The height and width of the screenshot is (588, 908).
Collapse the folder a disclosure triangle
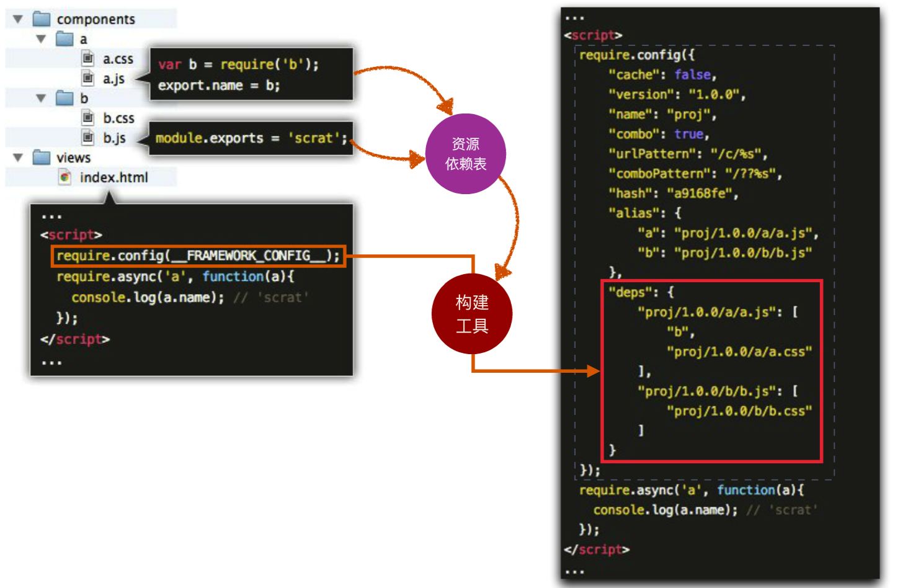tap(41, 39)
